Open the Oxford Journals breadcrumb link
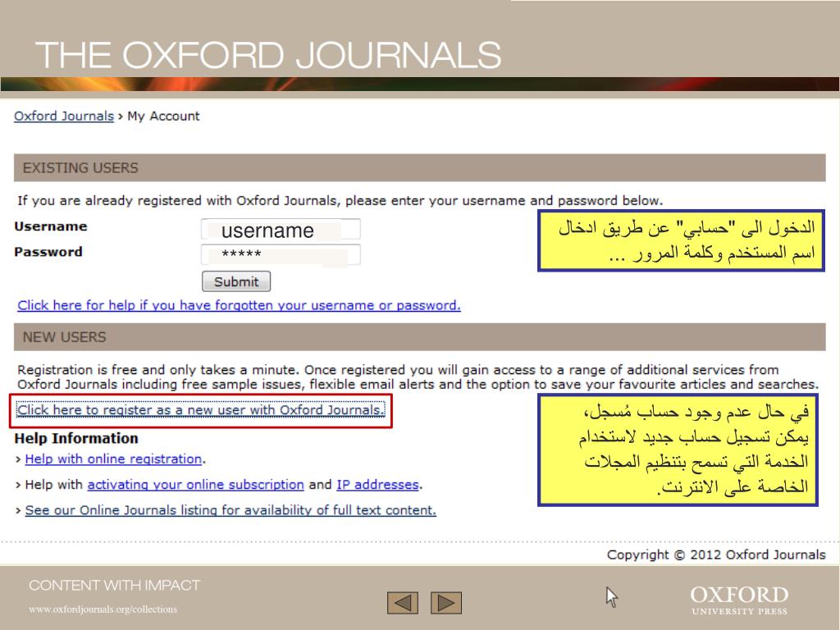The image size is (840, 630). point(64,116)
